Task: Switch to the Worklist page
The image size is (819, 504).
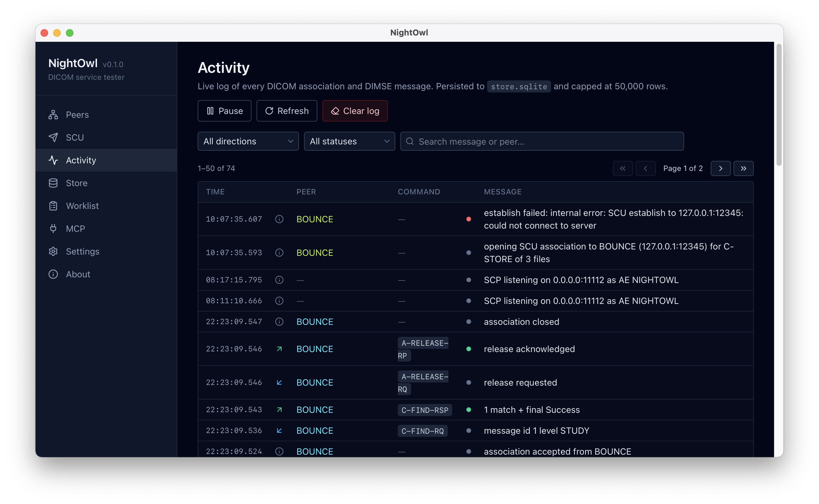Action: click(106, 206)
